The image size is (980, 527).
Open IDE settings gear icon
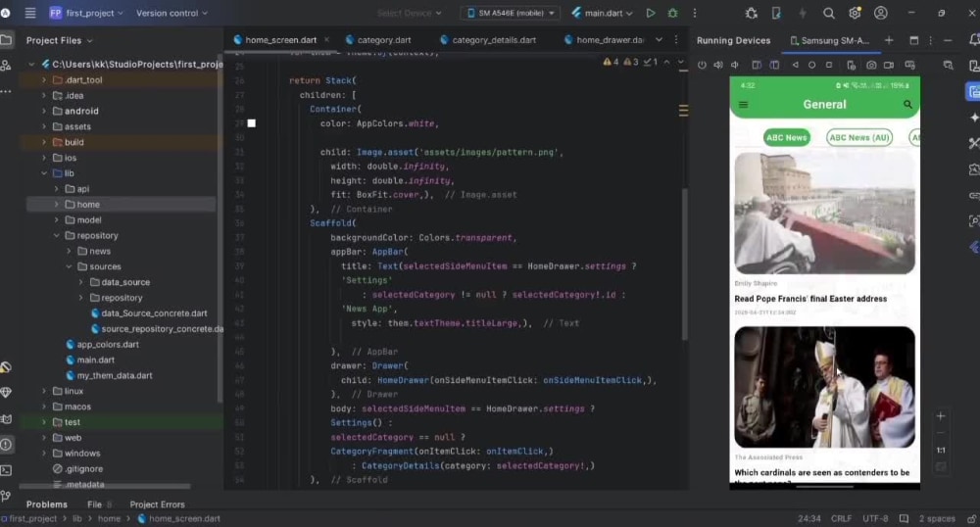pos(855,13)
